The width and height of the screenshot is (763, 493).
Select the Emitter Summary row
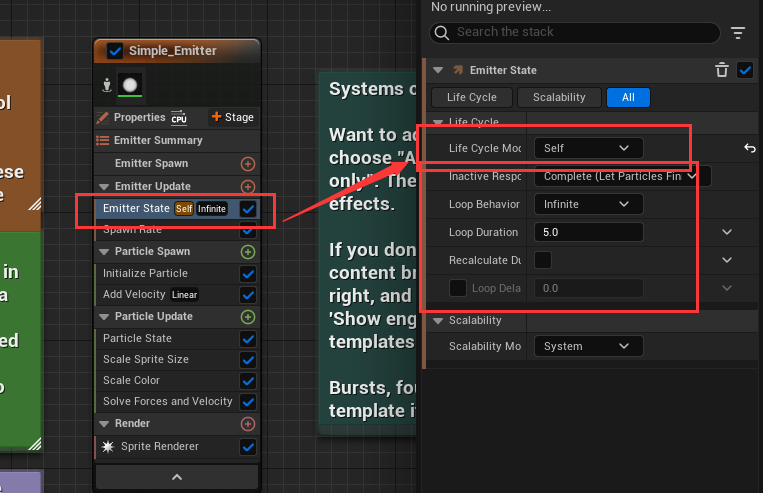point(157,141)
